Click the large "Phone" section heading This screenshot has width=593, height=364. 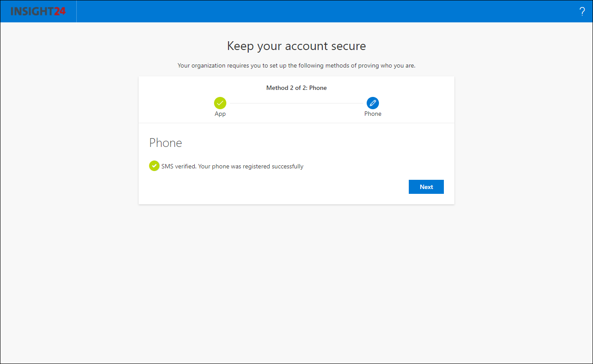pyautogui.click(x=166, y=143)
